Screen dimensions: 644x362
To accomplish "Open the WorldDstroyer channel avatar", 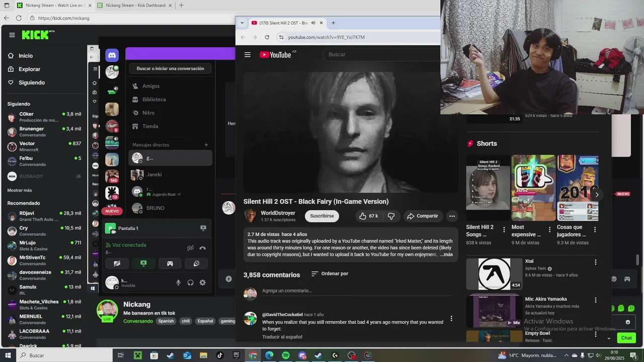I will pyautogui.click(x=250, y=216).
